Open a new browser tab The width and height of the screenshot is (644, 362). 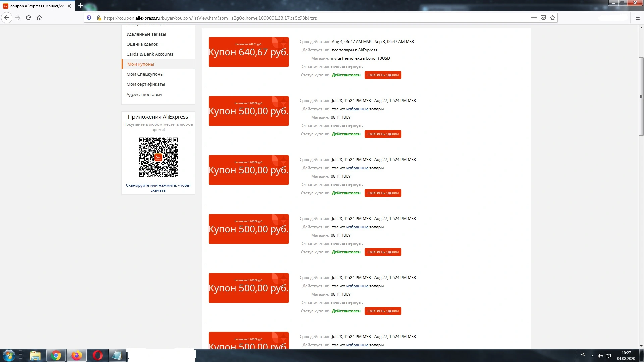(80, 6)
